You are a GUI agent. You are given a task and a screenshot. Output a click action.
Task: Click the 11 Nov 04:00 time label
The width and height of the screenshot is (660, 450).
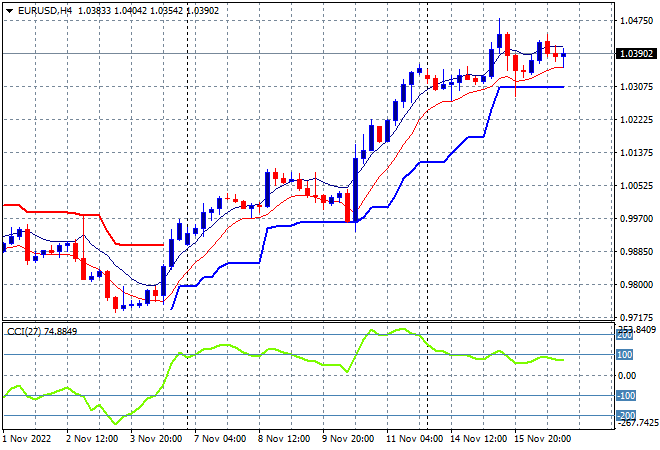(415, 439)
